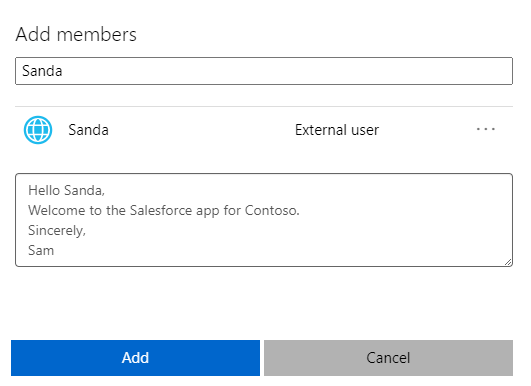Open the more options menu for Sanda

(486, 129)
